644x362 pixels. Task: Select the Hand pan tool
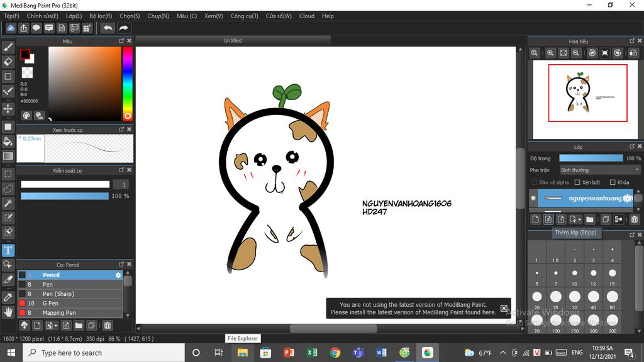coord(8,312)
